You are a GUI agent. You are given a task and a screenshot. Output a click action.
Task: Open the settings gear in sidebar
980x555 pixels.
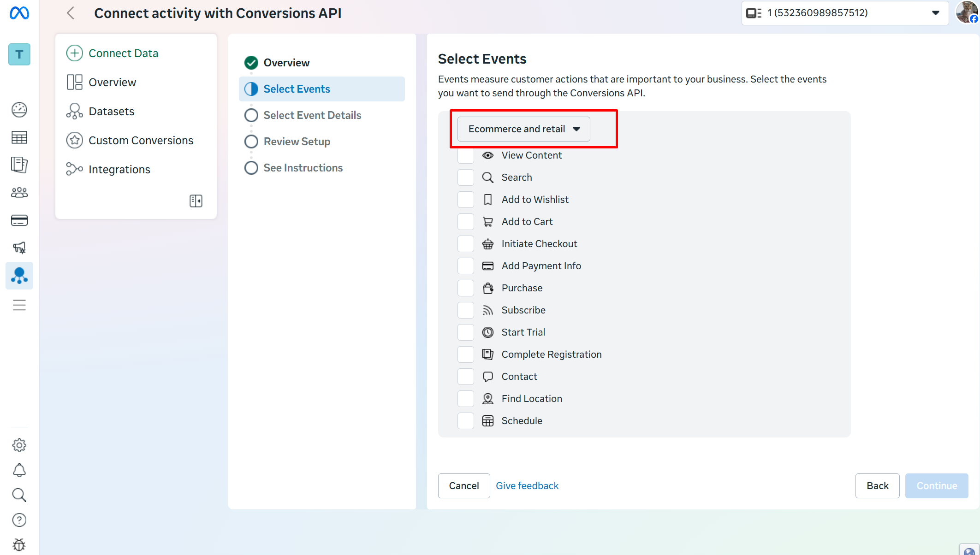click(x=19, y=445)
